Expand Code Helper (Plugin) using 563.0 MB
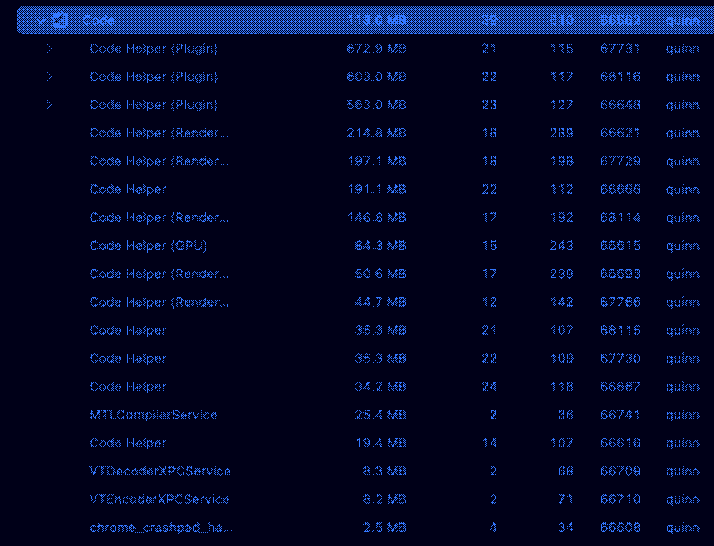The height and width of the screenshot is (546, 714). point(48,104)
